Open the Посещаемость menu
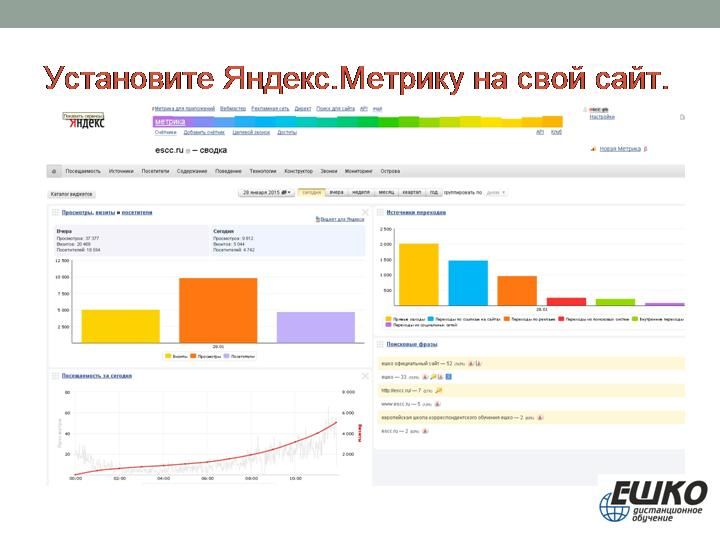 pyautogui.click(x=83, y=171)
